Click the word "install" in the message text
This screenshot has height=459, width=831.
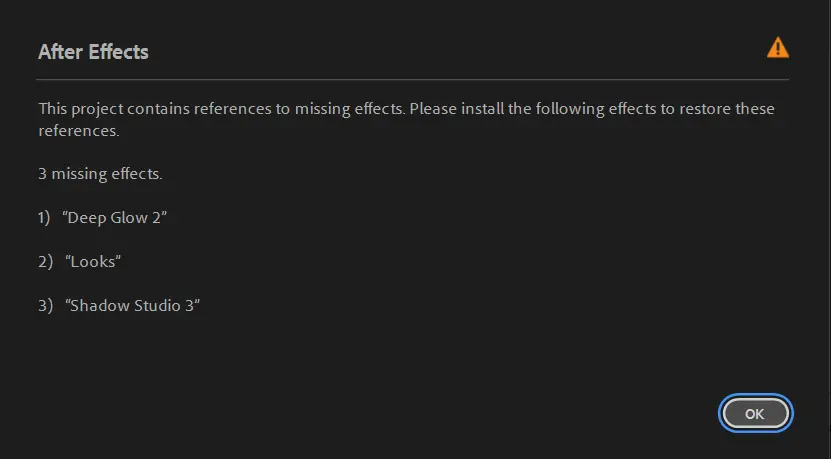tap(481, 108)
